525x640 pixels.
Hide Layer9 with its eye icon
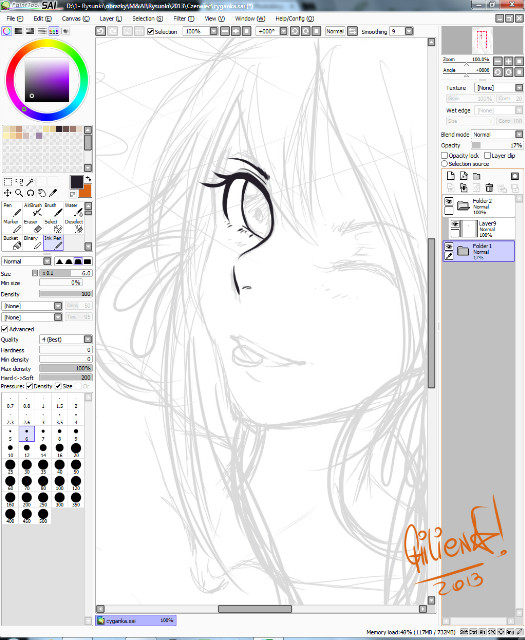[x=455, y=224]
